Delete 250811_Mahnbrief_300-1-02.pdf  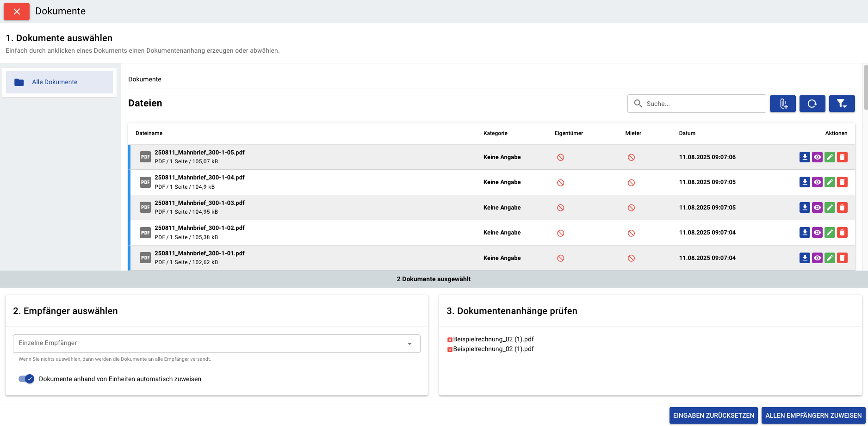(x=842, y=233)
